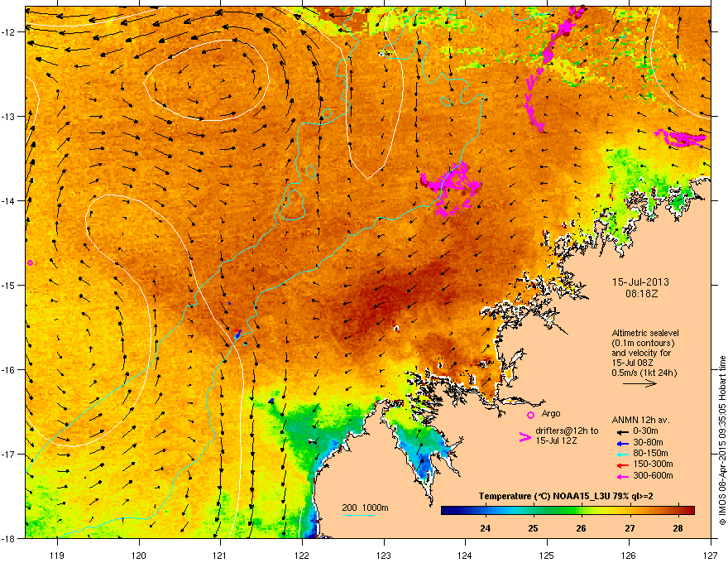Click the '0.5m/s (1kt 24h)' text
728x563 pixels.
click(644, 373)
